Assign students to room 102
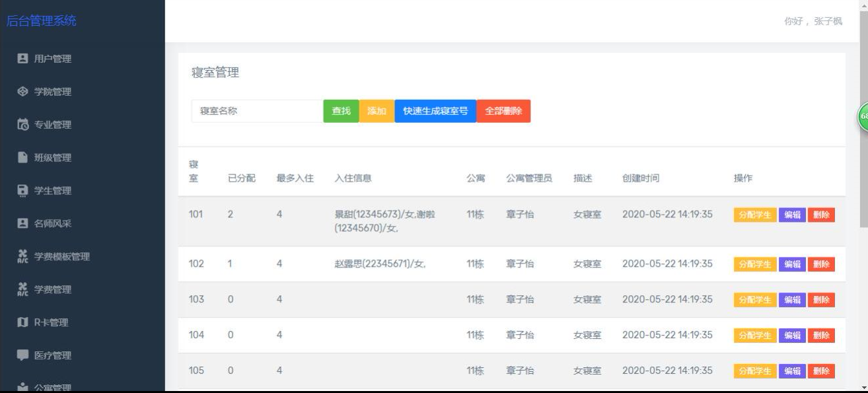868x393 pixels. pos(755,264)
